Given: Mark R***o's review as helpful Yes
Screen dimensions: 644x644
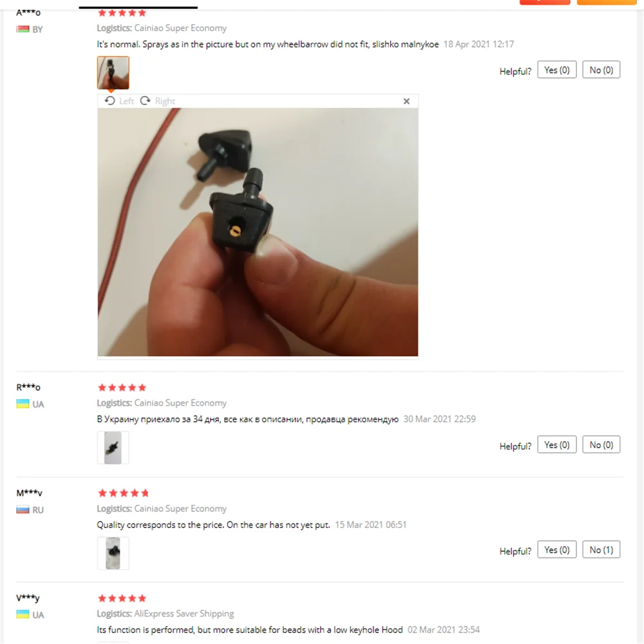Looking at the screenshot, I should 556,445.
